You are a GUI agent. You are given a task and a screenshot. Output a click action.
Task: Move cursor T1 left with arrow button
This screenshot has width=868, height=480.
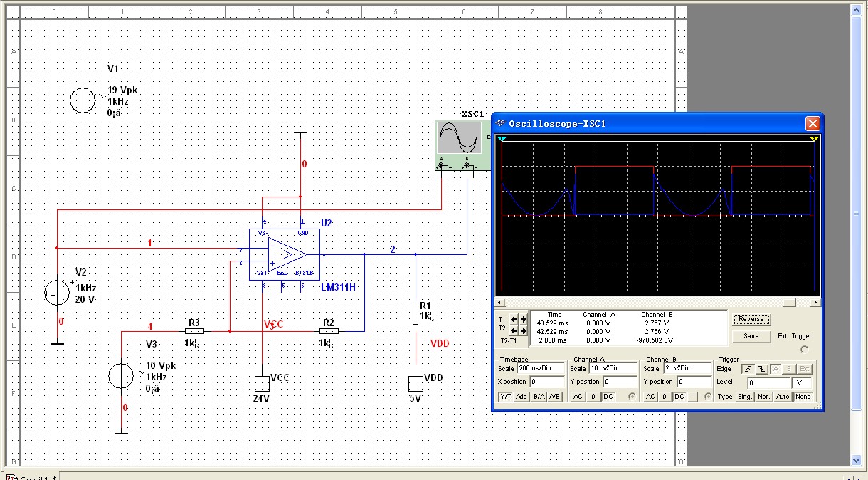pyautogui.click(x=514, y=320)
